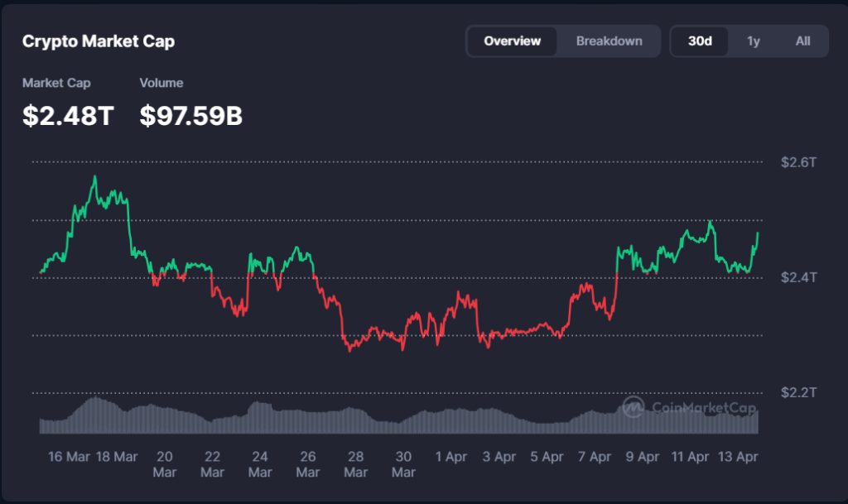The height and width of the screenshot is (504, 848).
Task: Click the Market Cap label text
Action: 56,83
